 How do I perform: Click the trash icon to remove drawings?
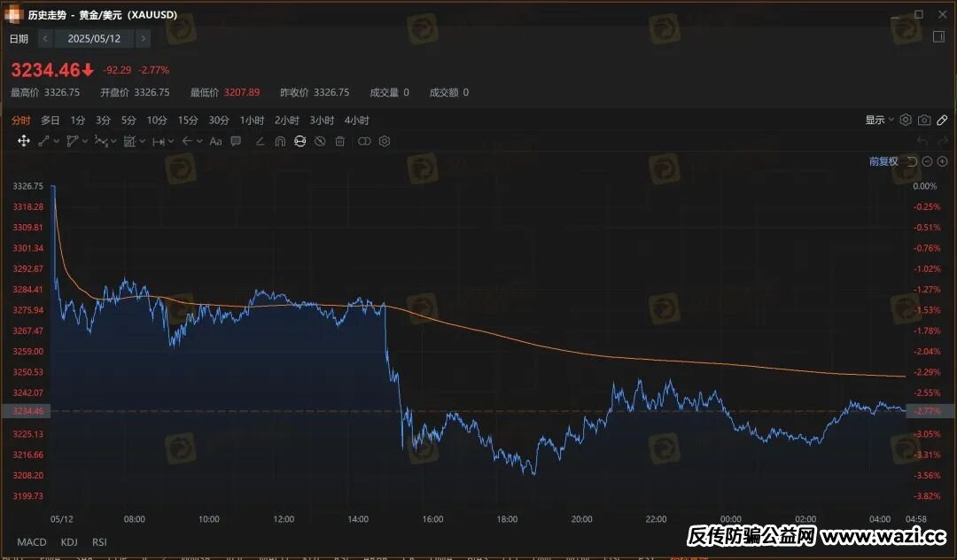click(x=341, y=141)
